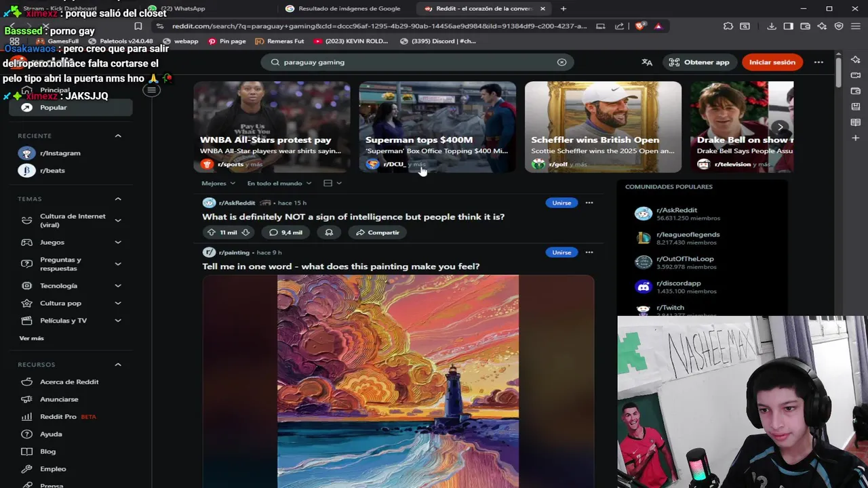Clear the Reddit search field
868x488 pixels.
pyautogui.click(x=561, y=62)
